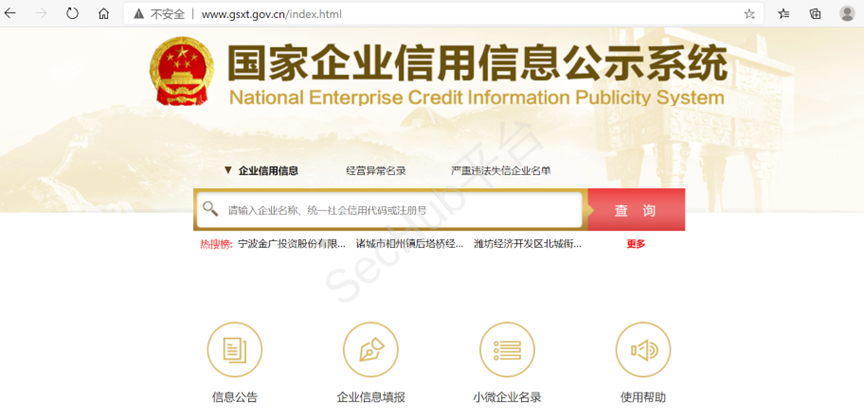This screenshot has height=420, width=864.
Task: Go to browser home page icon
Action: [x=103, y=14]
